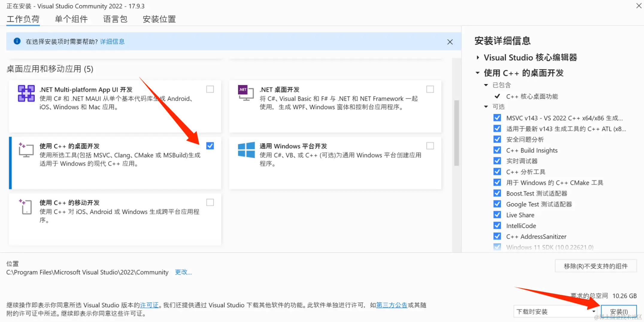The image size is (644, 322).
Task: Uncheck the IntelliCode option
Action: coord(497,225)
